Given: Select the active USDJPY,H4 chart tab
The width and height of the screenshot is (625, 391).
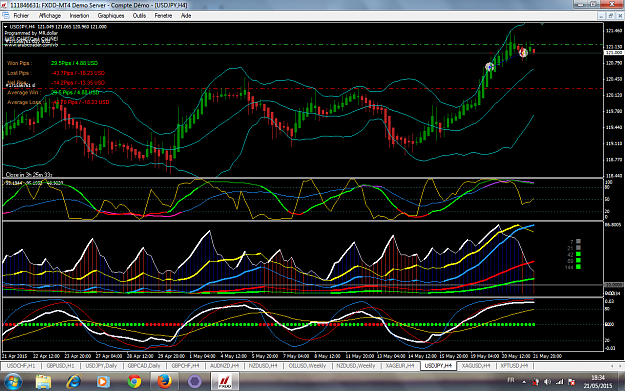Looking at the screenshot, I should (x=438, y=365).
